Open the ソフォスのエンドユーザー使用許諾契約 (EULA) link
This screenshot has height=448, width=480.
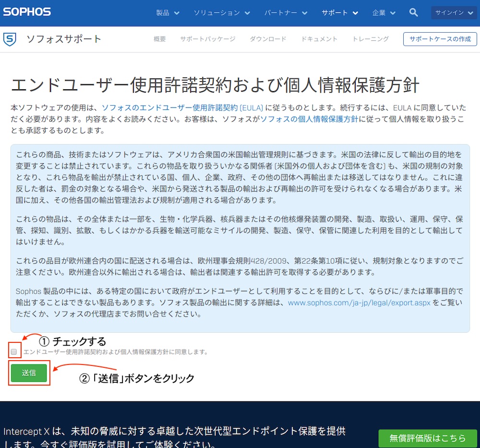[x=182, y=108]
